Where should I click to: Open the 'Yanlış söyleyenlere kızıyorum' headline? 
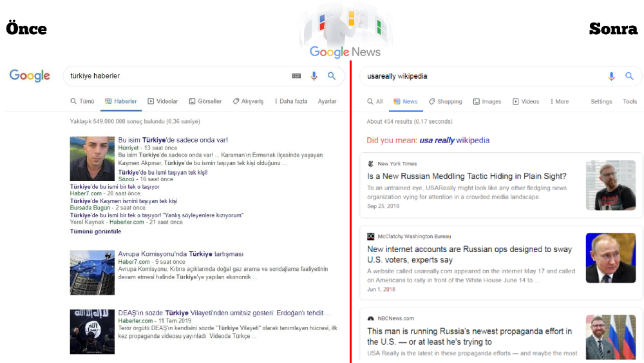156,215
